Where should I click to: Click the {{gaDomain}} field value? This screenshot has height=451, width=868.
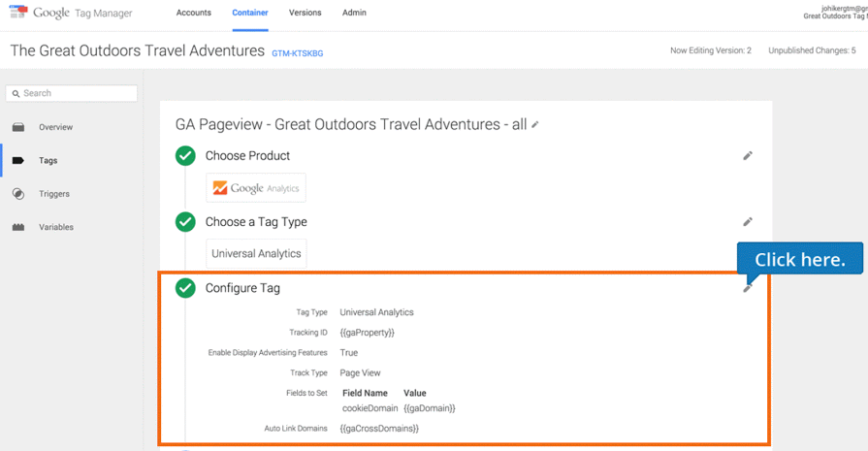[430, 408]
